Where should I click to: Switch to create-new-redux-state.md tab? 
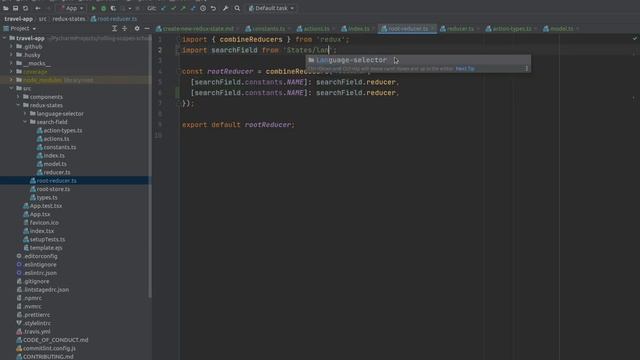pyautogui.click(x=198, y=29)
